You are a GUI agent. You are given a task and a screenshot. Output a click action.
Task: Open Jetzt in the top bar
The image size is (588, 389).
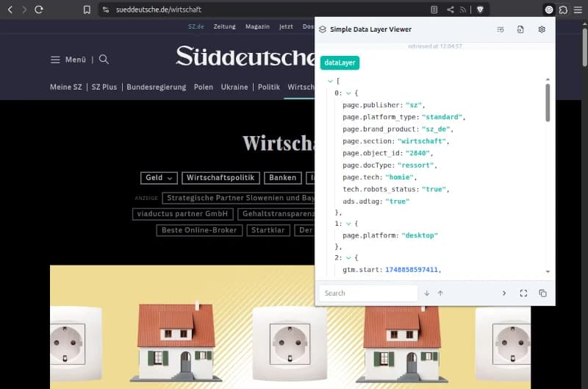[286, 26]
